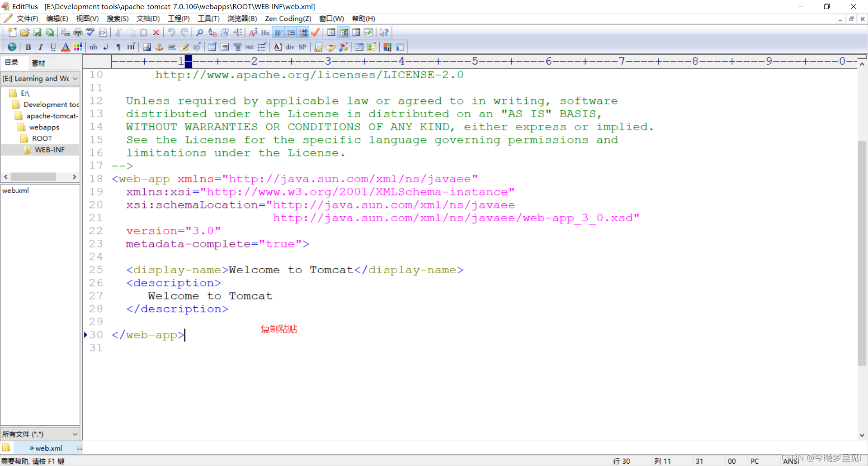Open the 搜索(S) menu
The height and width of the screenshot is (466, 868).
[x=118, y=19]
